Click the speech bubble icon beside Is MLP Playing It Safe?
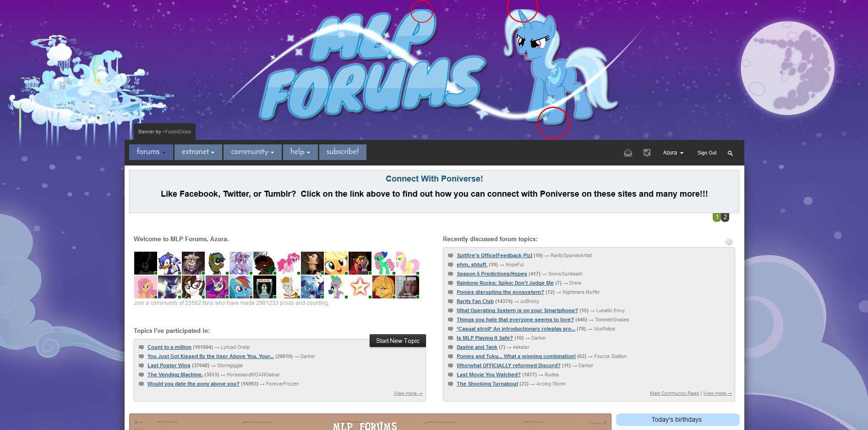This screenshot has height=430, width=868. tap(451, 338)
